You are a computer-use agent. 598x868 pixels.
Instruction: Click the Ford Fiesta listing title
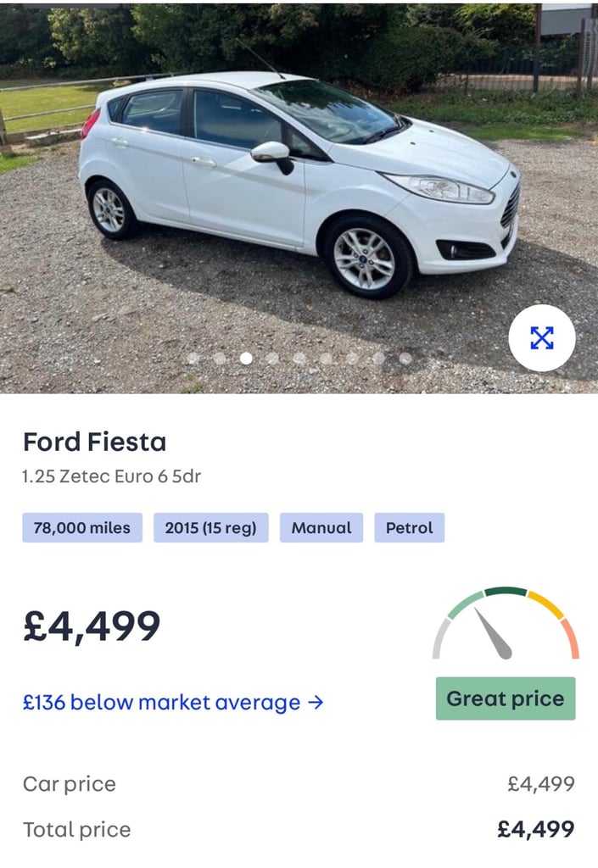pyautogui.click(x=94, y=442)
